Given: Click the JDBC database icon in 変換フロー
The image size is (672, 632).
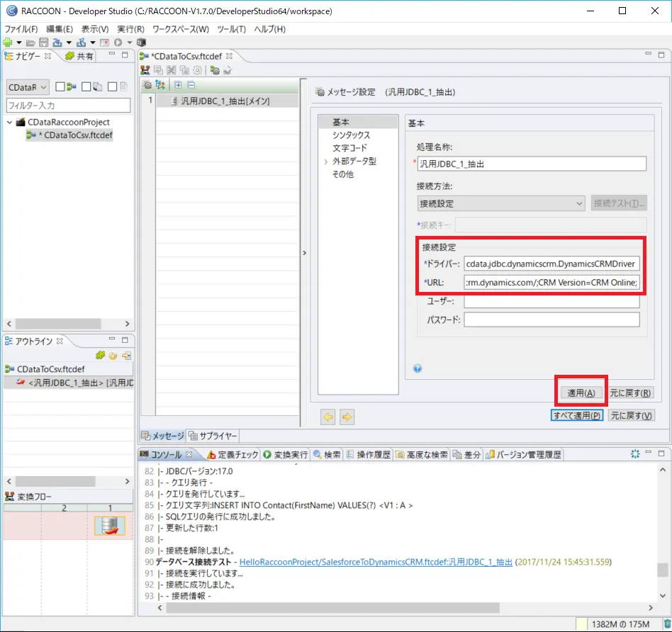Looking at the screenshot, I should [x=110, y=526].
